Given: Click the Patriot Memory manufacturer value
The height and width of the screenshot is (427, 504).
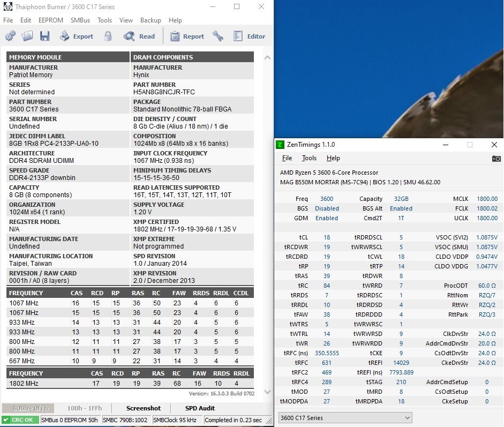Looking at the screenshot, I should [31, 75].
